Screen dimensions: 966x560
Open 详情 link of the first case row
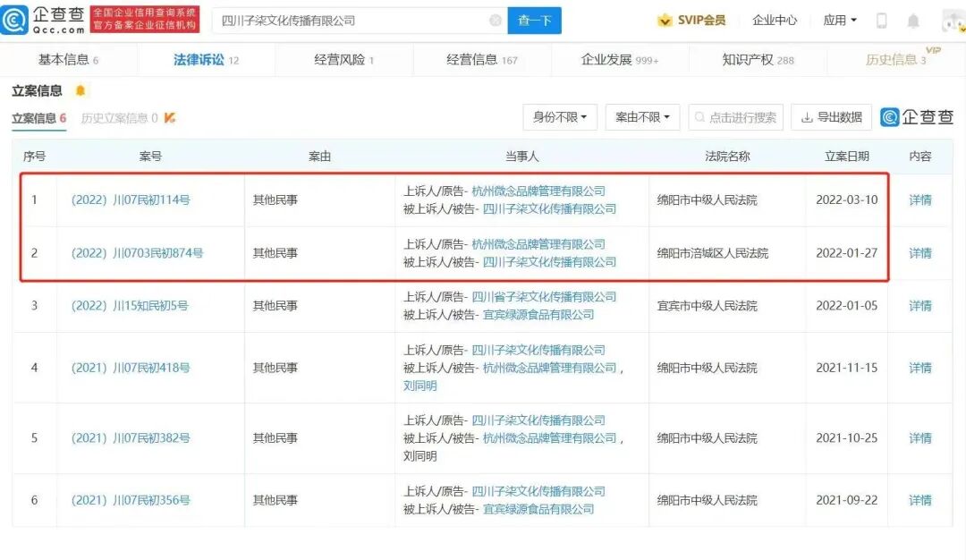[x=919, y=199]
